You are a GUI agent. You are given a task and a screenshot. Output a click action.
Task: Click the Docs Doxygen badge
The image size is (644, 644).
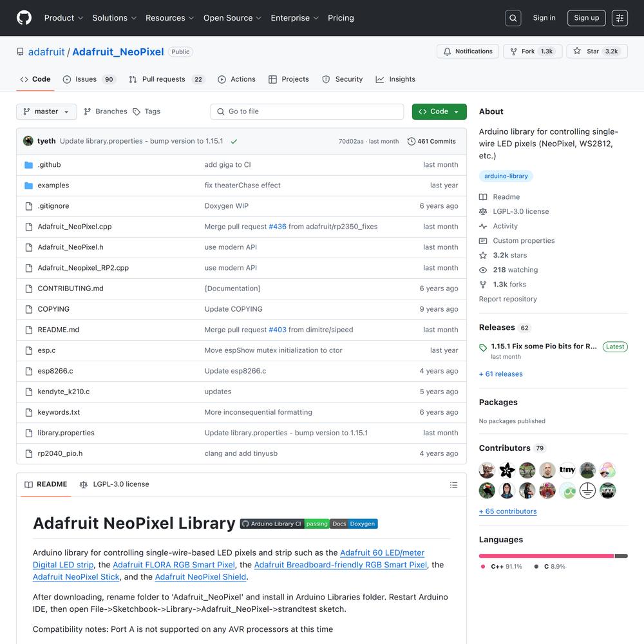pos(354,524)
